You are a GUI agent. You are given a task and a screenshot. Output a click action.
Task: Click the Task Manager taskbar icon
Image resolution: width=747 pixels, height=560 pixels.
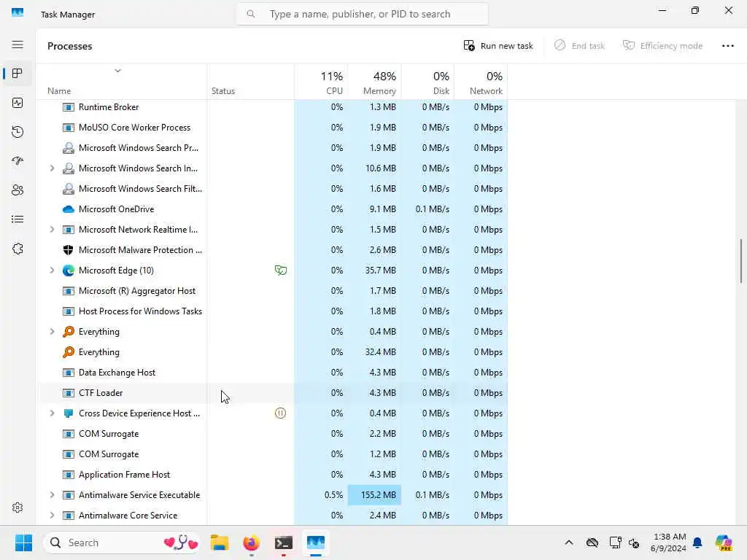tap(315, 542)
